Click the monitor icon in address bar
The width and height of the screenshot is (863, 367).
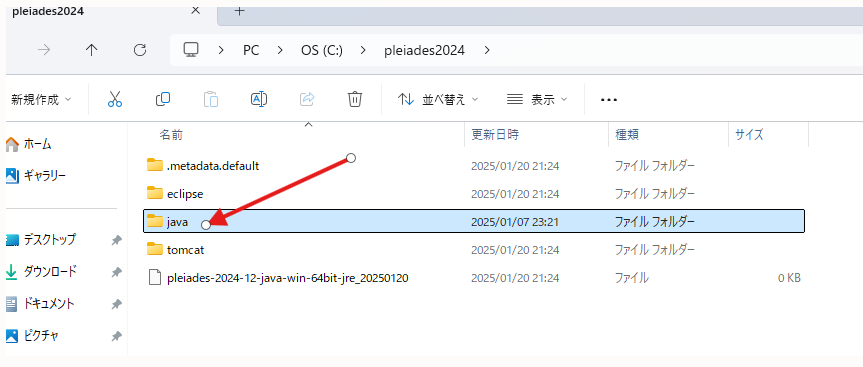click(x=191, y=50)
